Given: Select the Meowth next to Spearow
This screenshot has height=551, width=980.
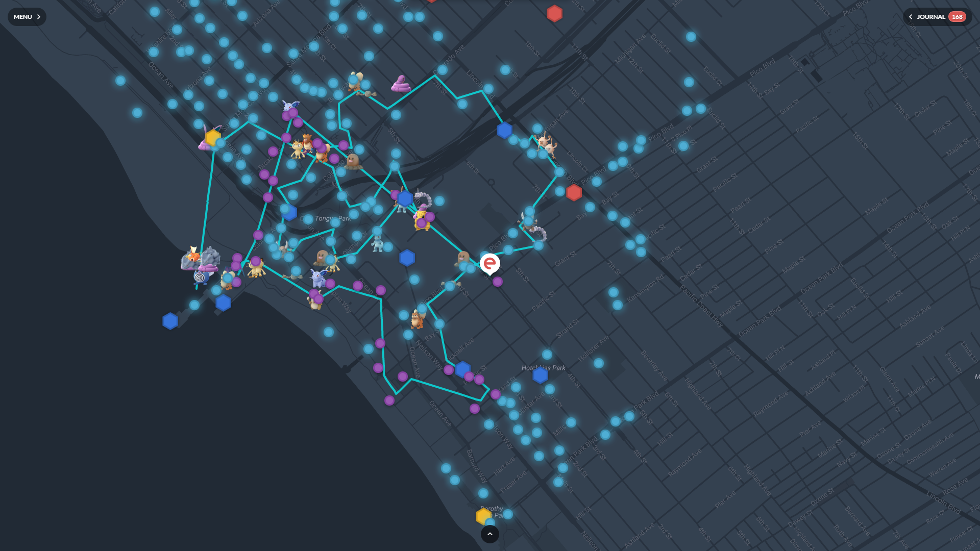Looking at the screenshot, I should click(x=297, y=150).
